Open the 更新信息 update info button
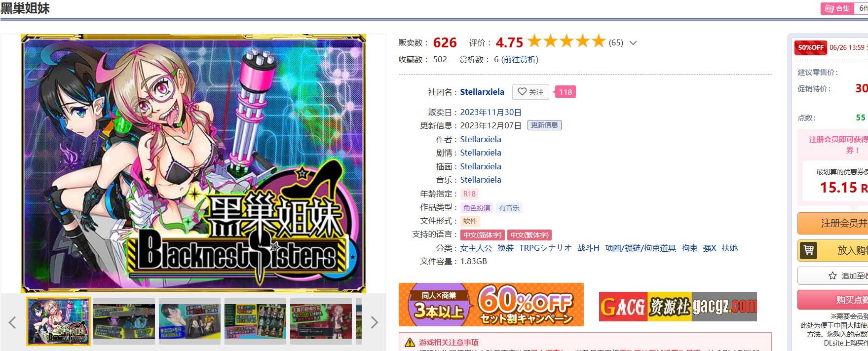Screen dimensions: 868x351 544,125
